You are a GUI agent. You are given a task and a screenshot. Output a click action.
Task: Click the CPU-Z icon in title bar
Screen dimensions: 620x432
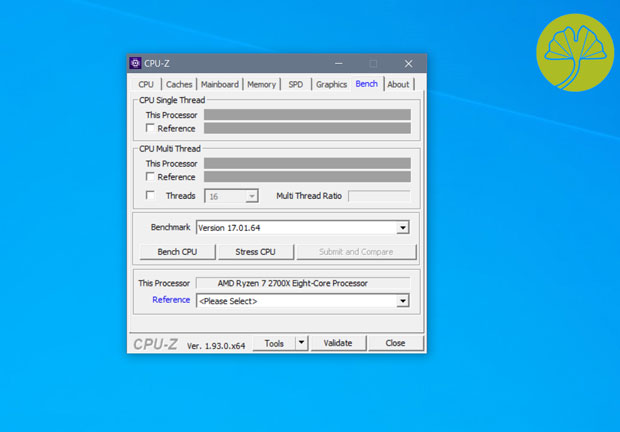pyautogui.click(x=136, y=64)
